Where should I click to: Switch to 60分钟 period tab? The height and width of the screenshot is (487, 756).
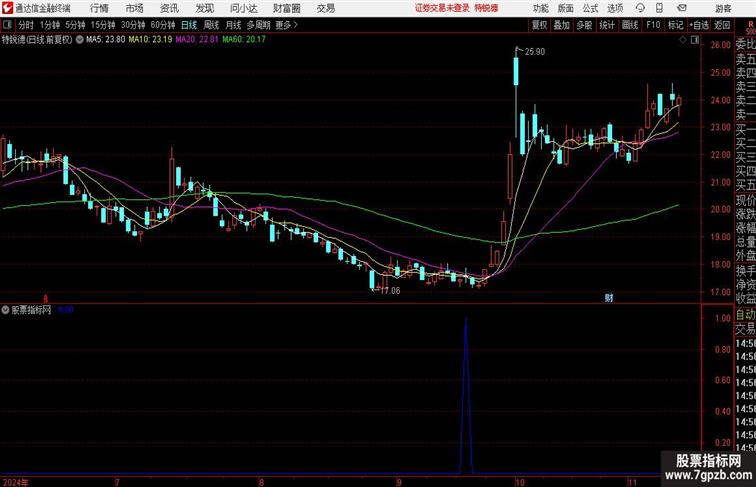pyautogui.click(x=163, y=25)
